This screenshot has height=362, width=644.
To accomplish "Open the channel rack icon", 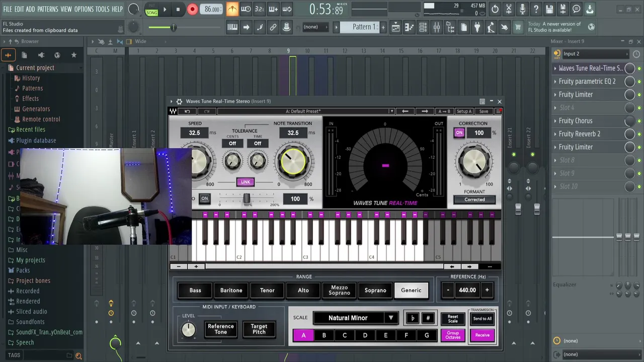I will pos(423,27).
